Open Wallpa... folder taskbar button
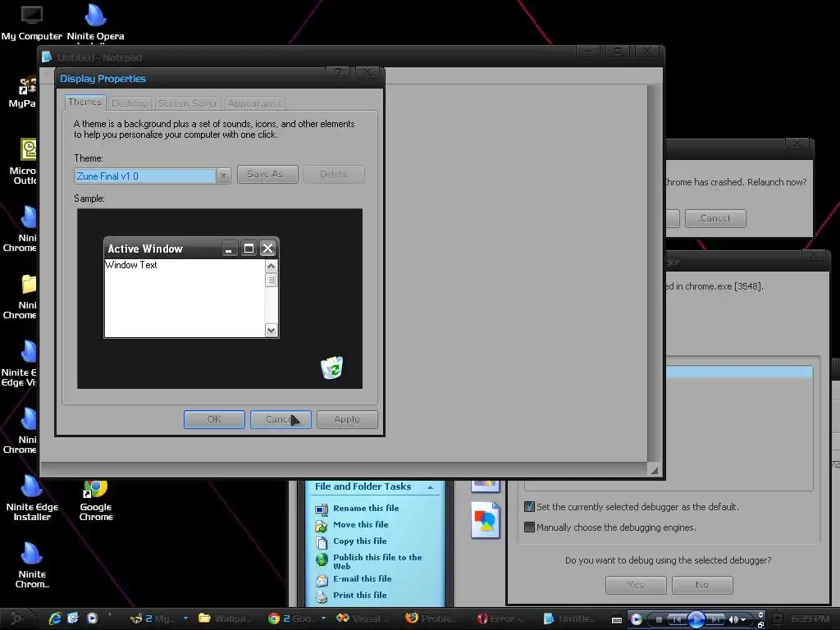The width and height of the screenshot is (840, 630). click(x=226, y=619)
